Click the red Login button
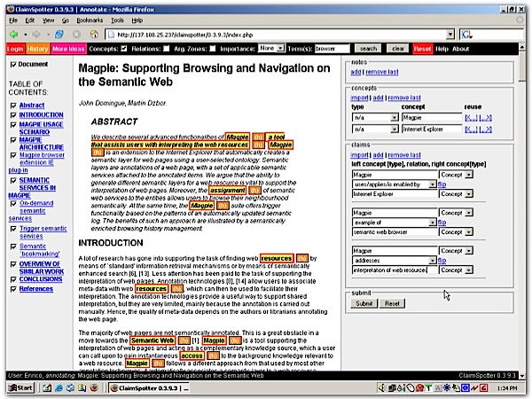The image size is (532, 399). [15, 49]
